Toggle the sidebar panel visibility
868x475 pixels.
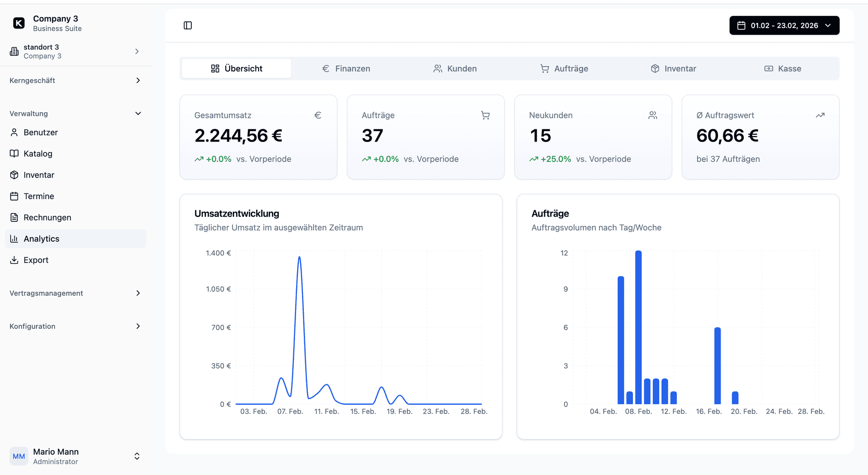tap(188, 25)
